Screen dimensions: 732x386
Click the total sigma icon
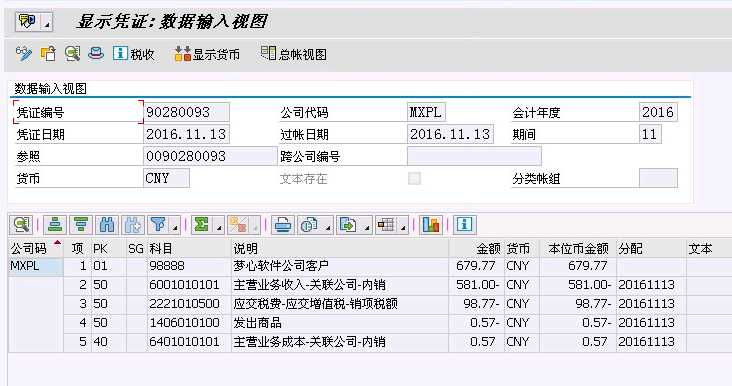[202, 225]
